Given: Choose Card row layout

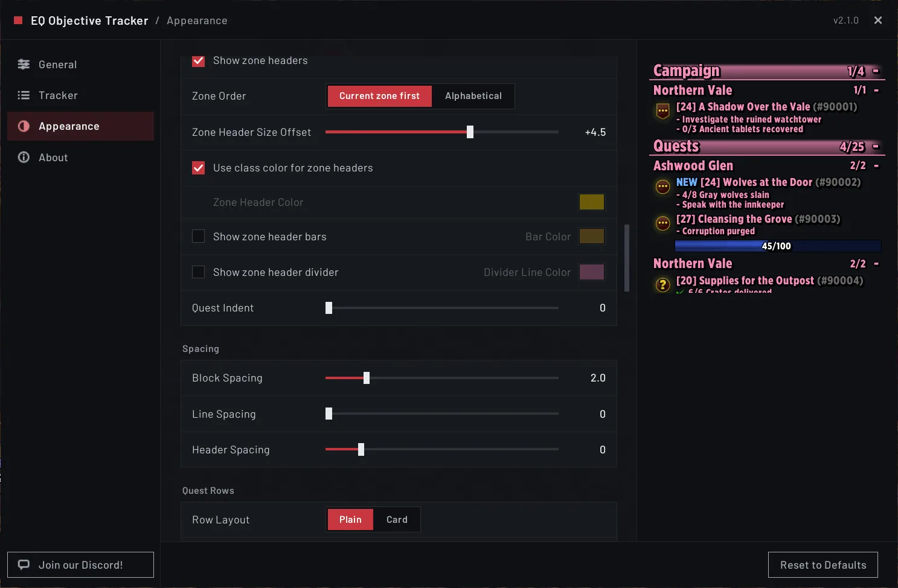Looking at the screenshot, I should (x=397, y=519).
